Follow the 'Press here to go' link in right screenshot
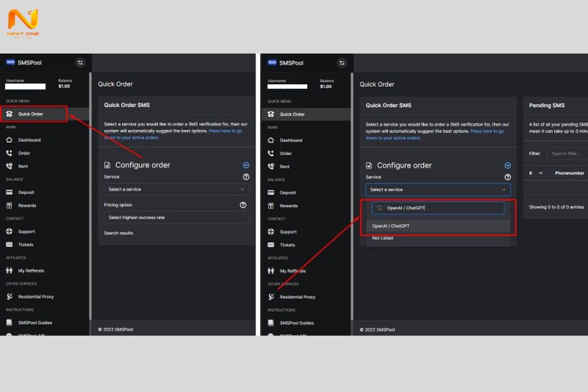 click(x=487, y=131)
